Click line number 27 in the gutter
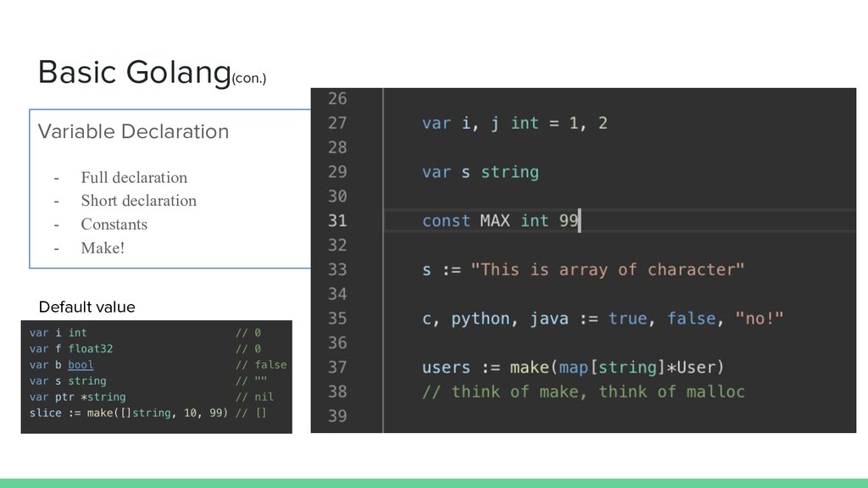868x488 pixels. (x=337, y=123)
